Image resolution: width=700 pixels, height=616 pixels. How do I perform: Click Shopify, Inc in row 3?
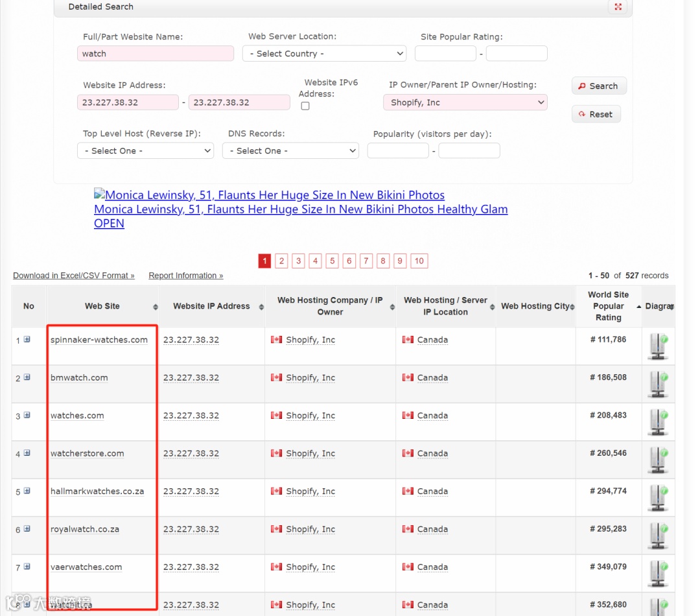(x=310, y=416)
